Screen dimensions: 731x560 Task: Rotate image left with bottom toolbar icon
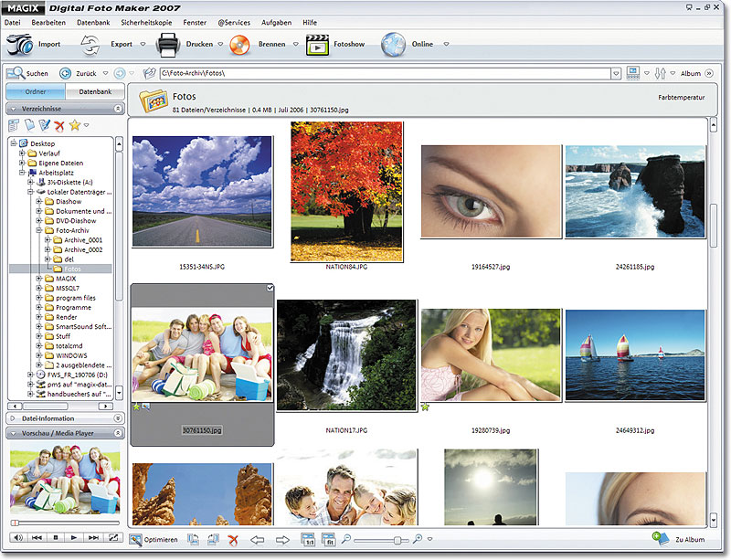(193, 540)
